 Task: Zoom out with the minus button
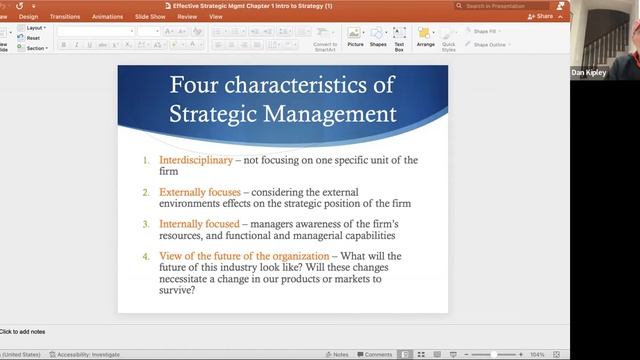pyautogui.click(x=467, y=354)
